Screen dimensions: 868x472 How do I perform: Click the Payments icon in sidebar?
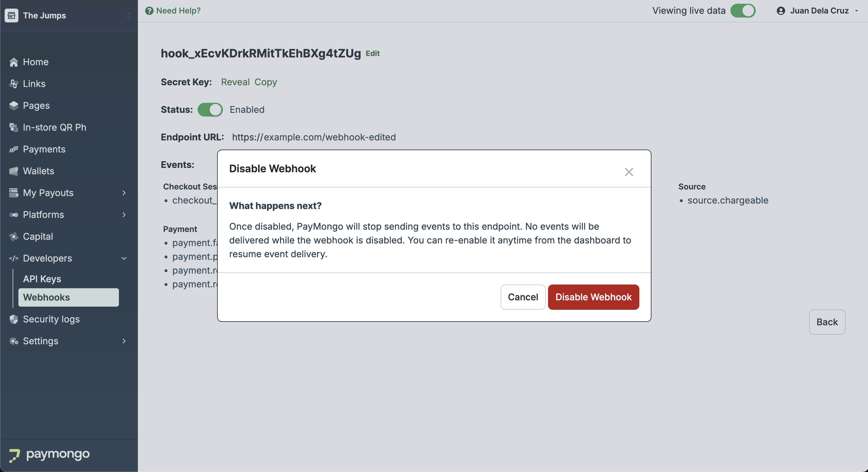click(13, 149)
